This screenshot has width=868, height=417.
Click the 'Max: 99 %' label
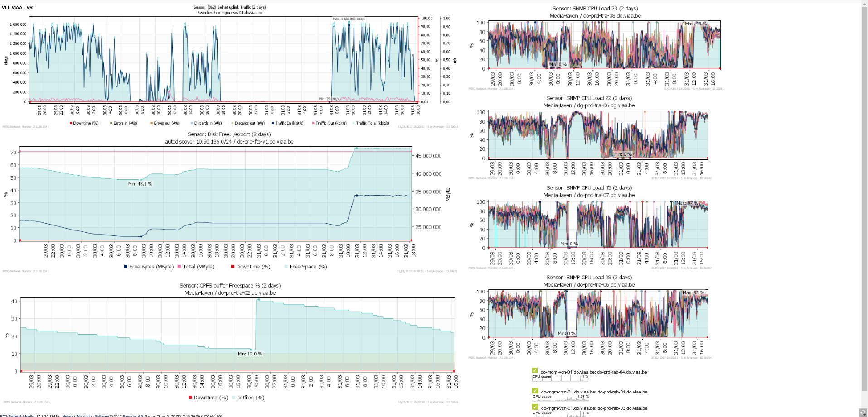tap(696, 24)
